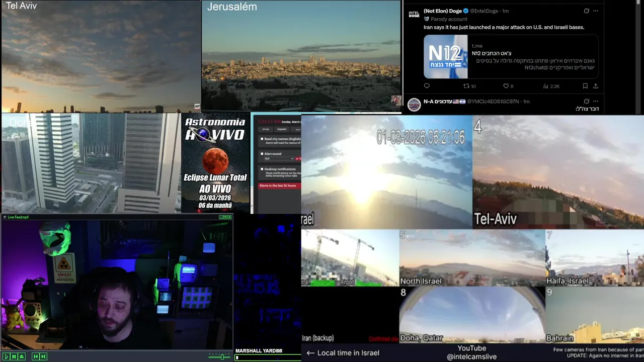Select the Airport cranes camera feed

click(x=350, y=258)
